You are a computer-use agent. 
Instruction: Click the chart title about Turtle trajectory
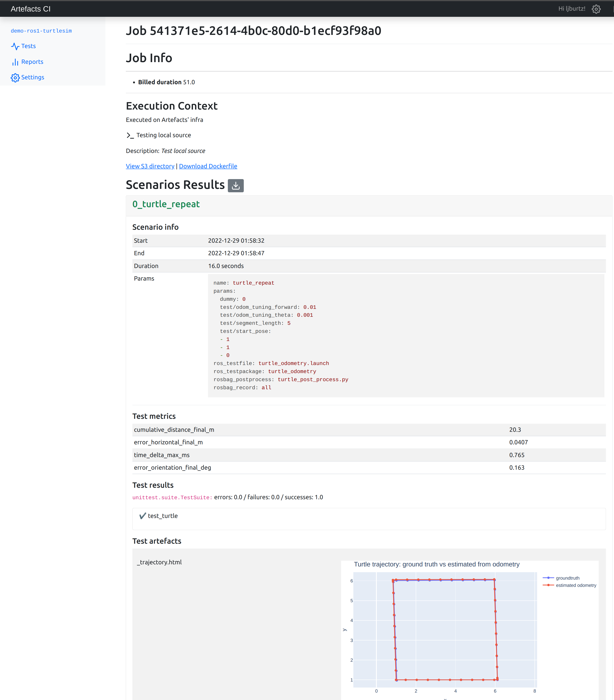(437, 564)
